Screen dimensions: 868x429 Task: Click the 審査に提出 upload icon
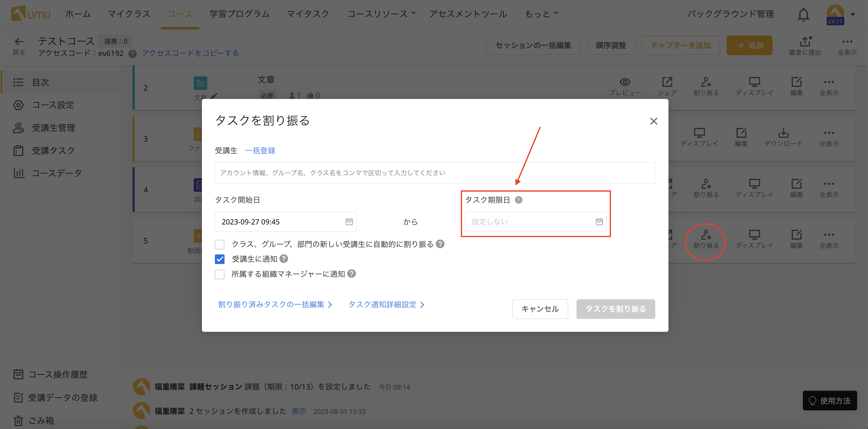pos(805,42)
